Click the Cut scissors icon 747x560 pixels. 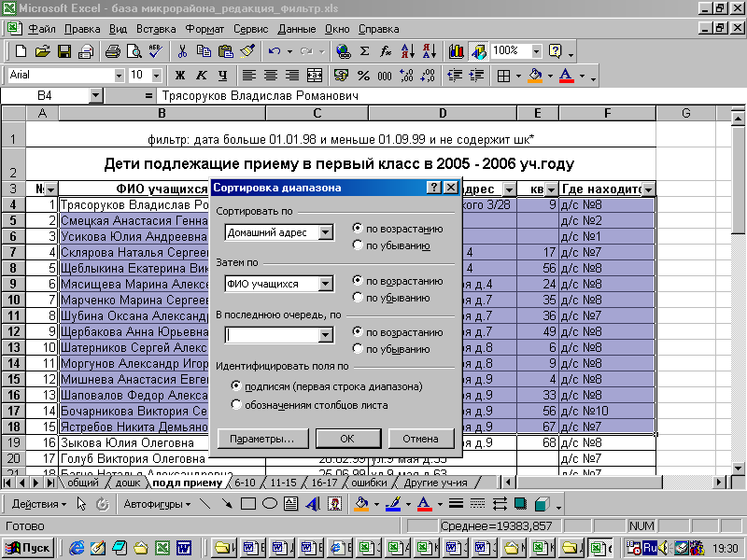point(182,51)
